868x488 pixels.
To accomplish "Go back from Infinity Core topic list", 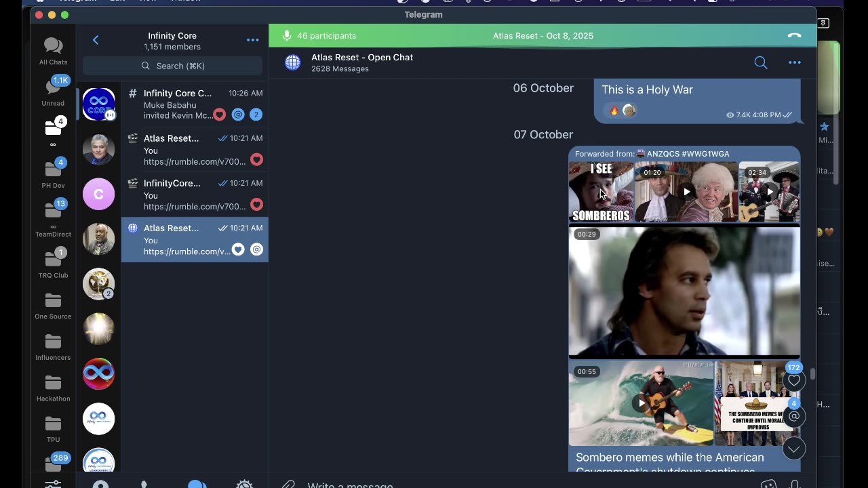I will (x=96, y=40).
